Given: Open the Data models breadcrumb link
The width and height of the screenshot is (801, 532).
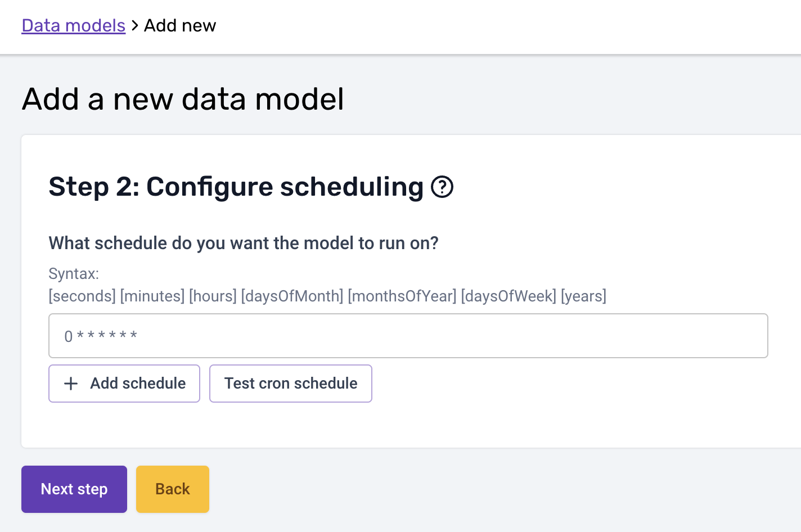Looking at the screenshot, I should pos(73,25).
